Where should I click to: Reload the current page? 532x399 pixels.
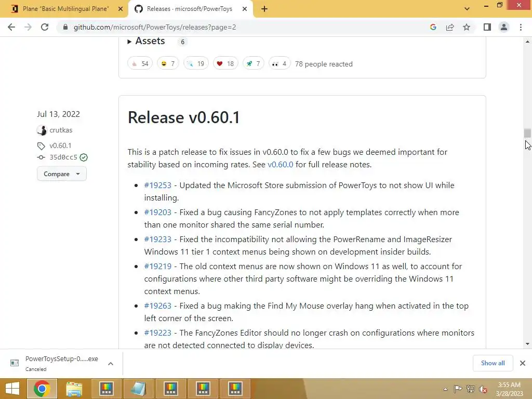[45, 27]
